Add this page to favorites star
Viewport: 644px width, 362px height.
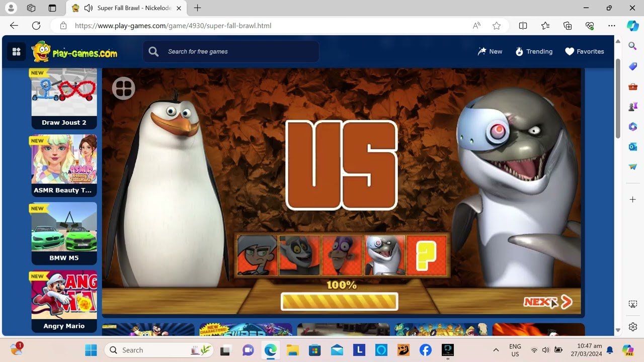click(497, 26)
